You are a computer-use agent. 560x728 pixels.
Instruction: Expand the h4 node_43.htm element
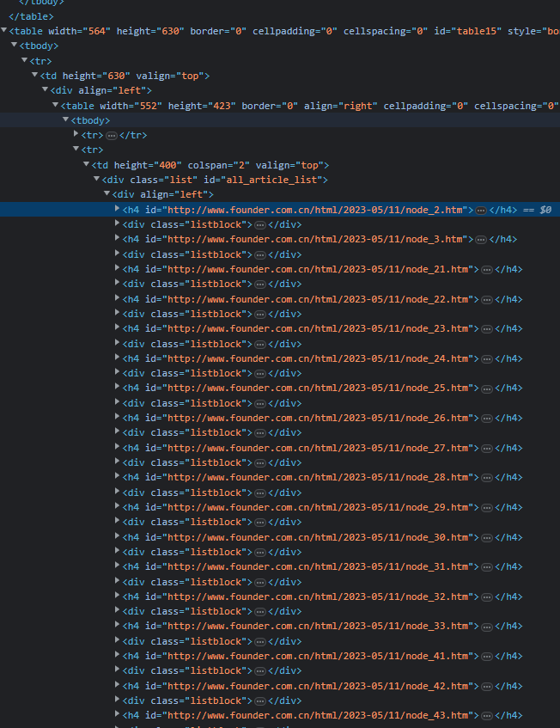pyautogui.click(x=118, y=715)
